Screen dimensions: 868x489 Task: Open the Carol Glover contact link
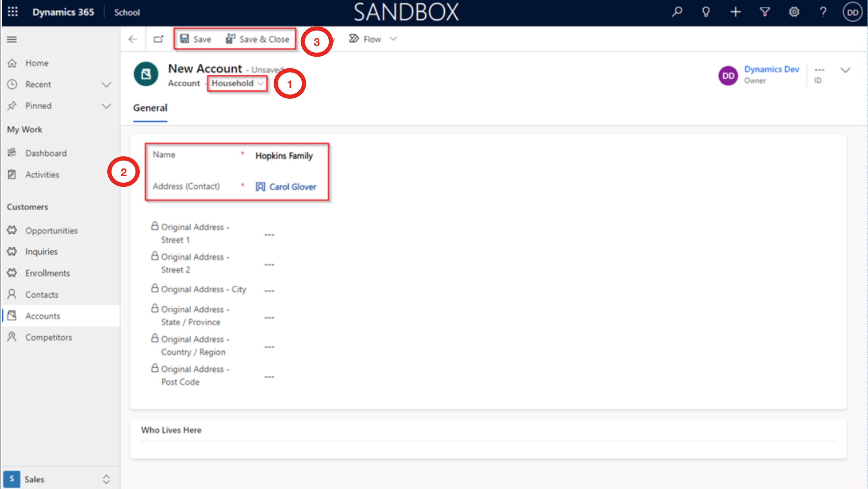click(x=292, y=187)
